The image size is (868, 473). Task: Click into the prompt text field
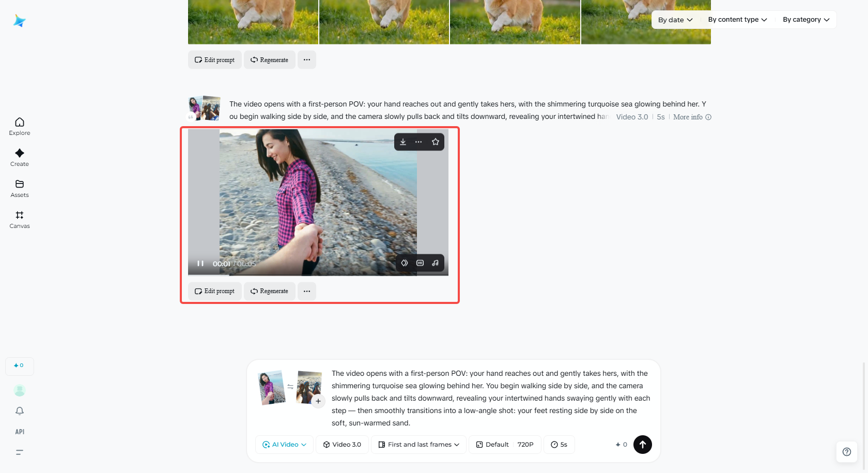[x=491, y=398]
